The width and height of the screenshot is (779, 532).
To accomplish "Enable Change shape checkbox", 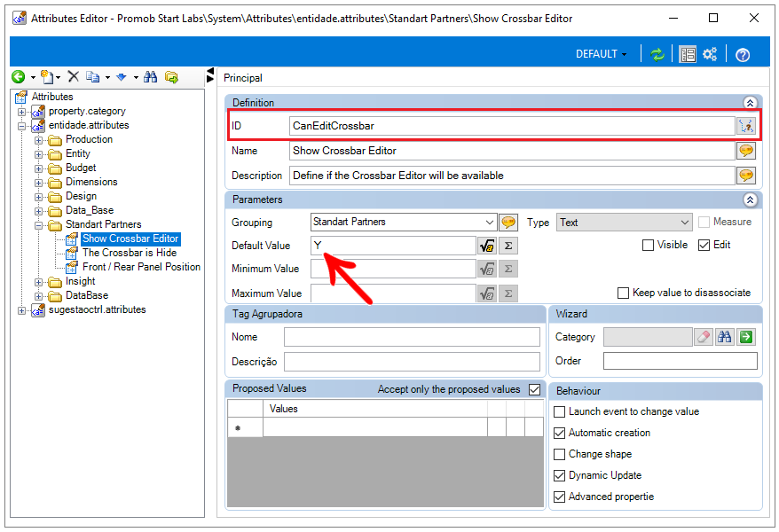I will pyautogui.click(x=560, y=455).
